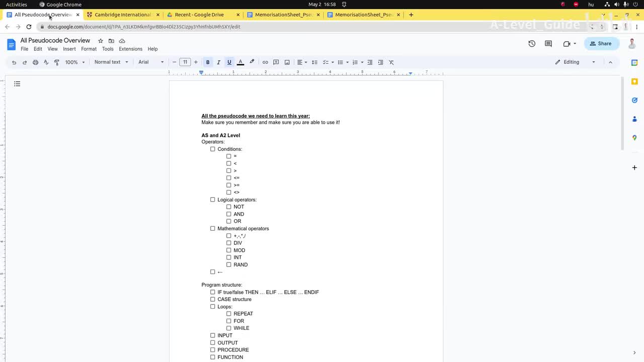Open the Editing mode dropdown
Viewport: 644px width, 362px height.
point(575,62)
